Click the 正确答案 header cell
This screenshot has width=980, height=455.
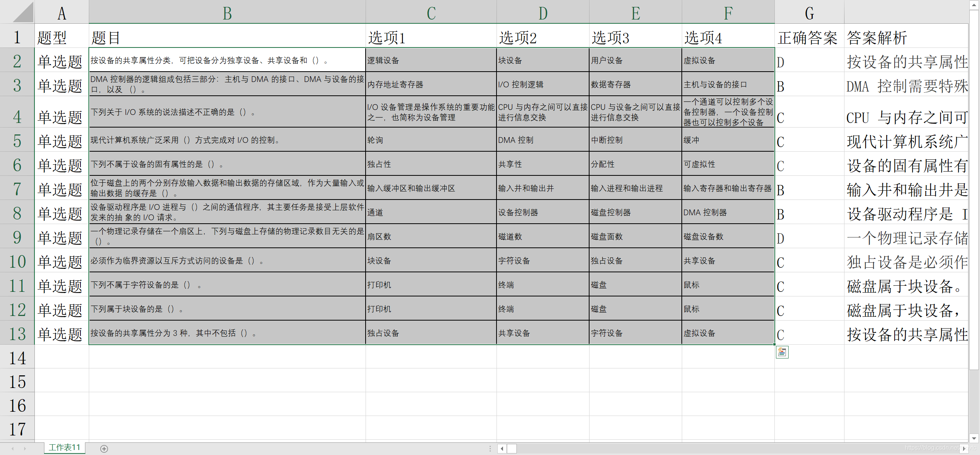[x=808, y=38]
